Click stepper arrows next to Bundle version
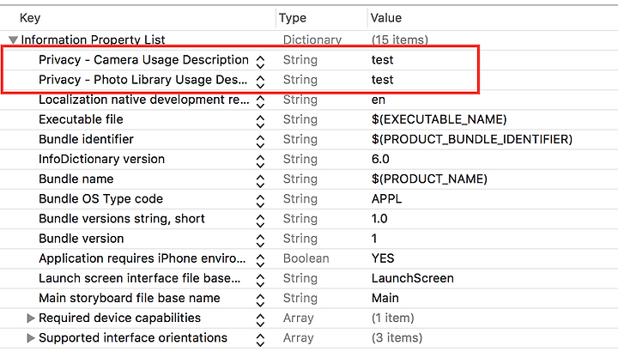Screen dimensions: 618x364 point(260,240)
